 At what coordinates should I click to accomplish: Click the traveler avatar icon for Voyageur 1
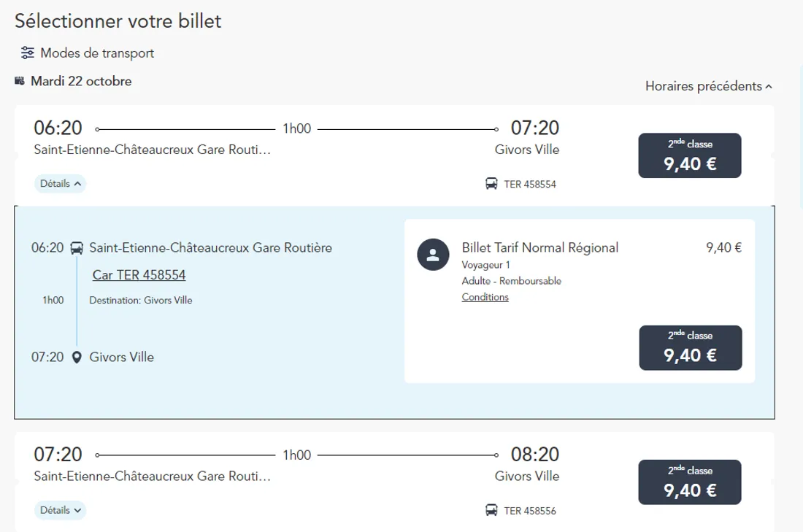(x=432, y=255)
